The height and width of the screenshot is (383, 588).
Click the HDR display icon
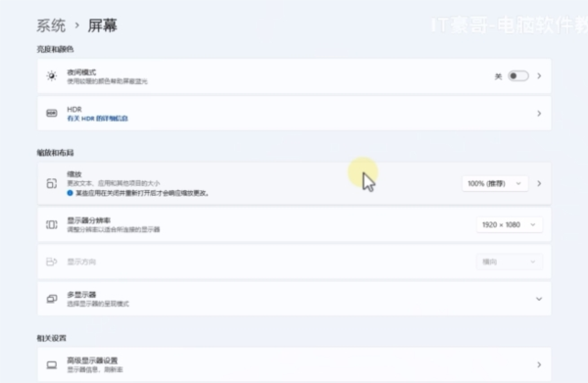point(52,114)
